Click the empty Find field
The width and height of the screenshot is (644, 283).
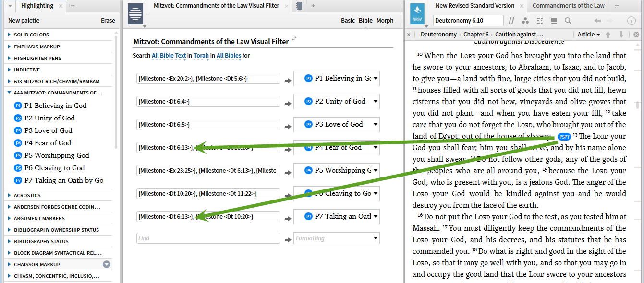[208, 238]
